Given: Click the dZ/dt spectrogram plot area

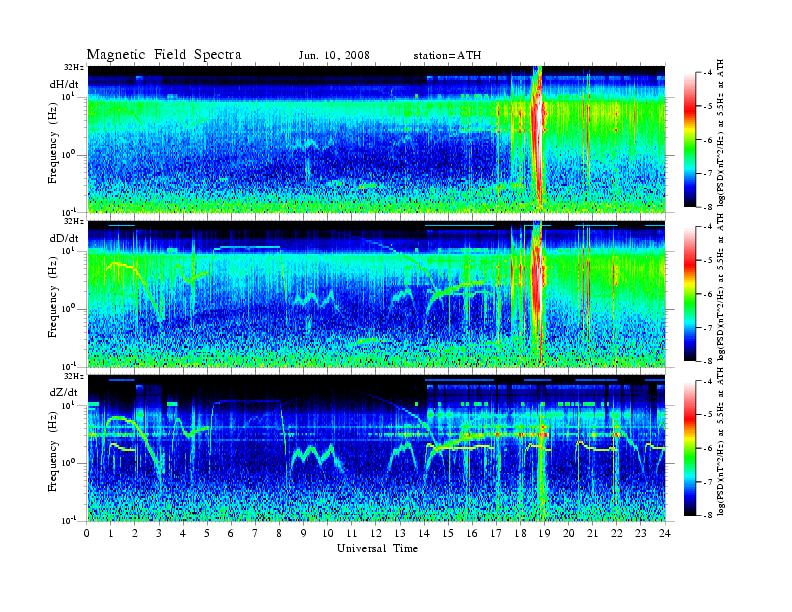Looking at the screenshot, I should click(x=376, y=448).
